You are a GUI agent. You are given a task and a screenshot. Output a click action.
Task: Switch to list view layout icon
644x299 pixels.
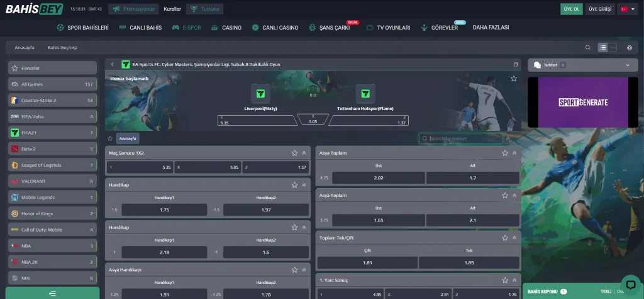coord(602,48)
